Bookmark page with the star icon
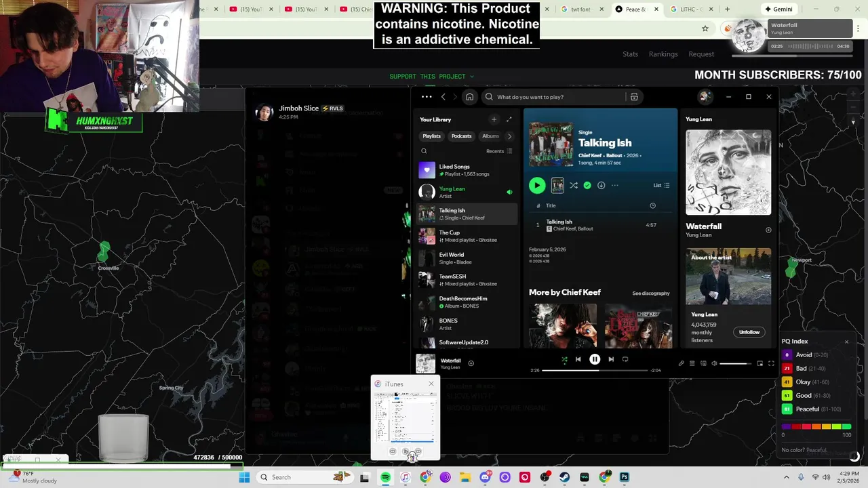Screen dimensions: 868x488 pyautogui.click(x=705, y=28)
